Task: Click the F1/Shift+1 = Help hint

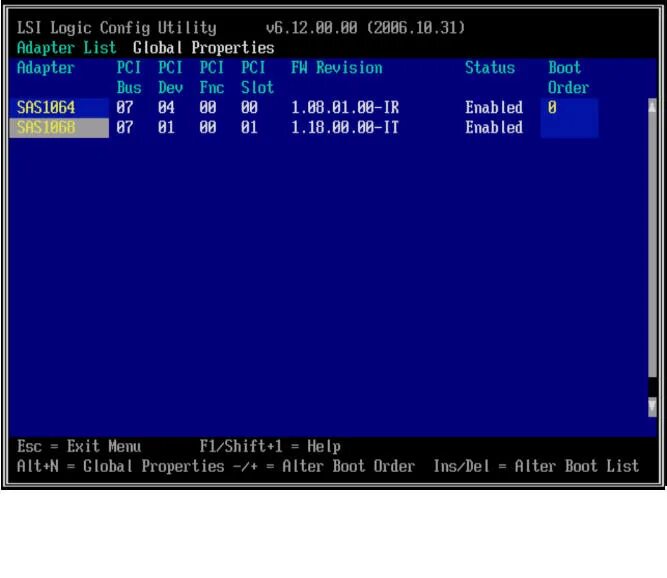Action: coord(270,447)
